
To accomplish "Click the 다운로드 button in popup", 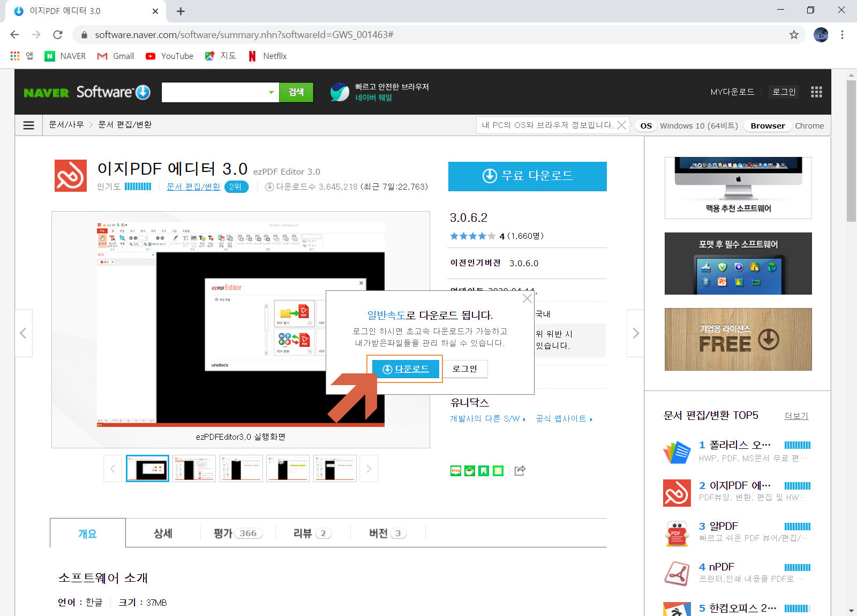I will [x=405, y=369].
